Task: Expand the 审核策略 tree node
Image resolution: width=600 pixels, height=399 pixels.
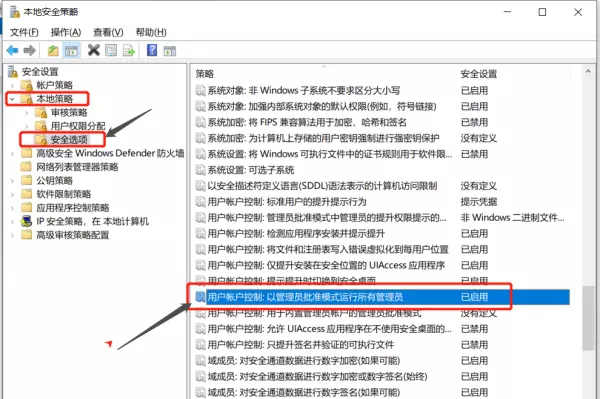Action: click(x=26, y=113)
